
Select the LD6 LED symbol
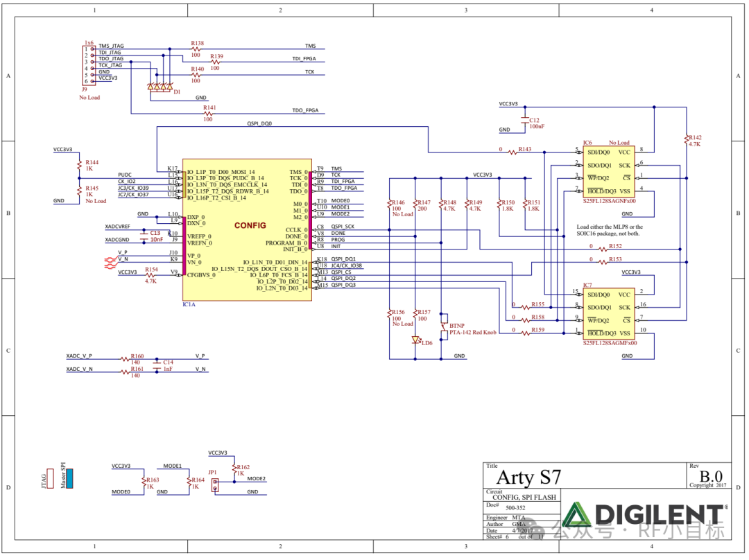pos(415,340)
